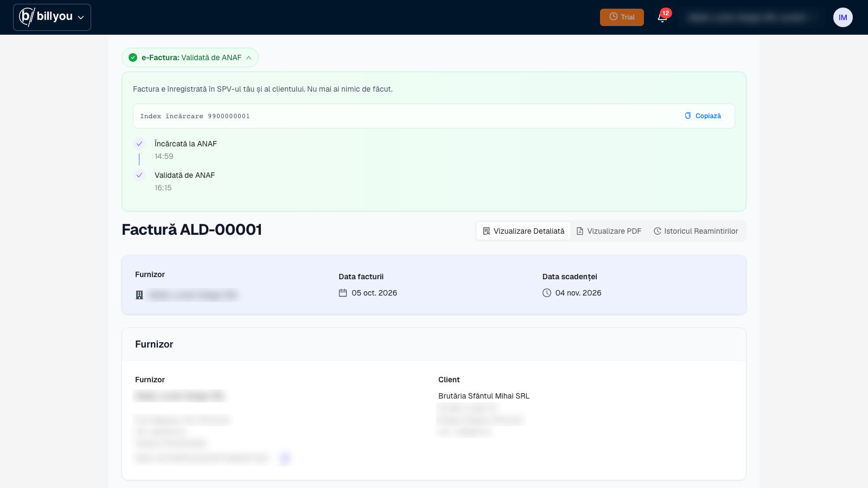Collapse the e-Factura Validată de ANAF panel

pyautogui.click(x=190, y=57)
